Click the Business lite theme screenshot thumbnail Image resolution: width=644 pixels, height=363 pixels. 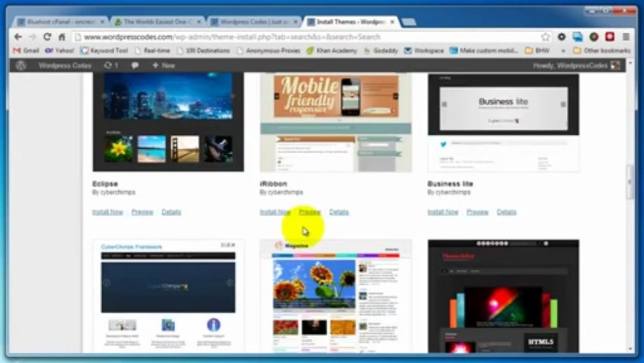[x=504, y=123]
